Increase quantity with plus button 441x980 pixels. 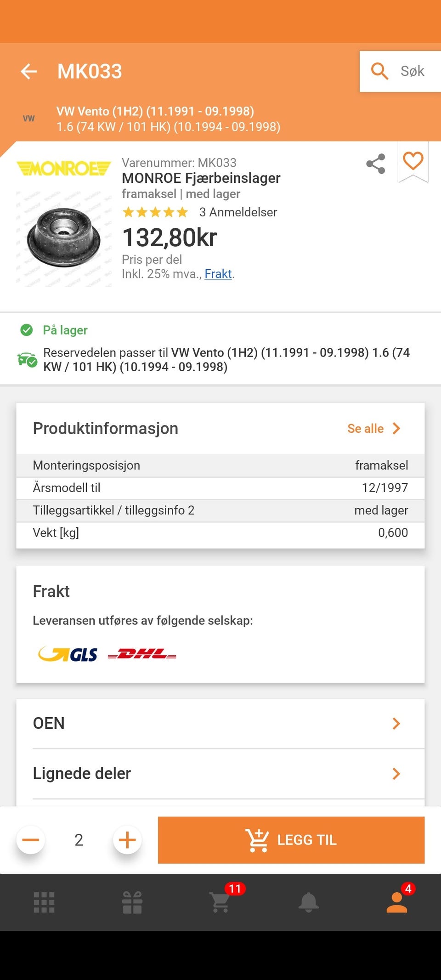tap(127, 840)
